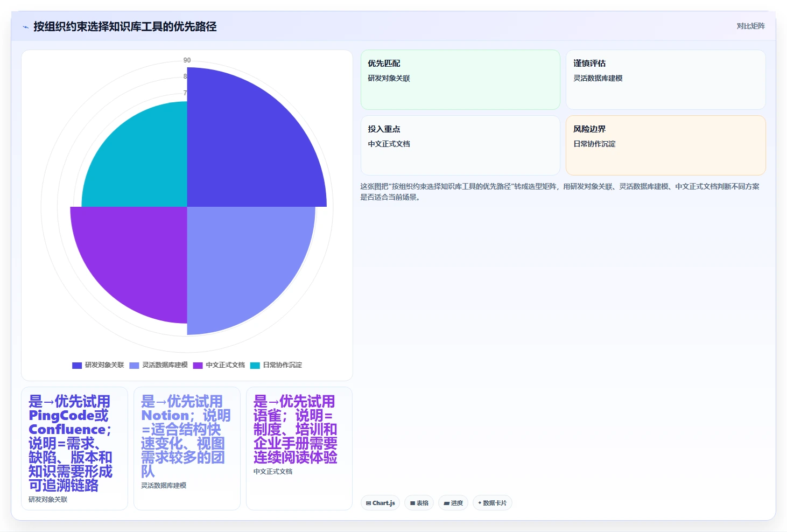Click the small icon beside the page title

pyautogui.click(x=25, y=27)
